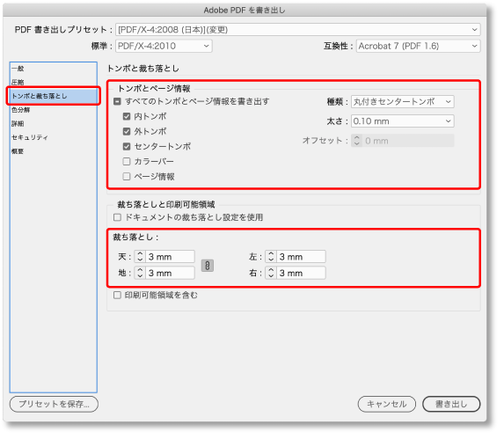504x439 pixels.
Task: Click the stepper for 右 bleed
Action: (x=271, y=273)
